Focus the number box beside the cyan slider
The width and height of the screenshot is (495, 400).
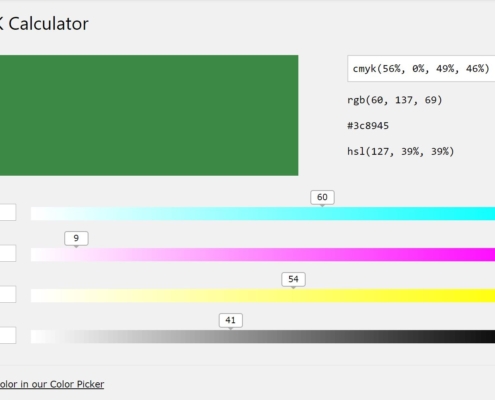(x=8, y=212)
